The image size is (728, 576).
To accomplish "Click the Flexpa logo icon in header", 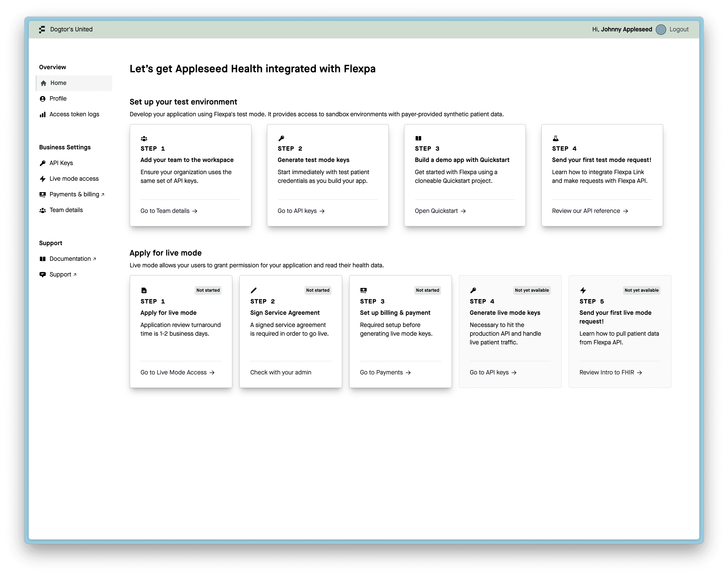I will pyautogui.click(x=42, y=29).
